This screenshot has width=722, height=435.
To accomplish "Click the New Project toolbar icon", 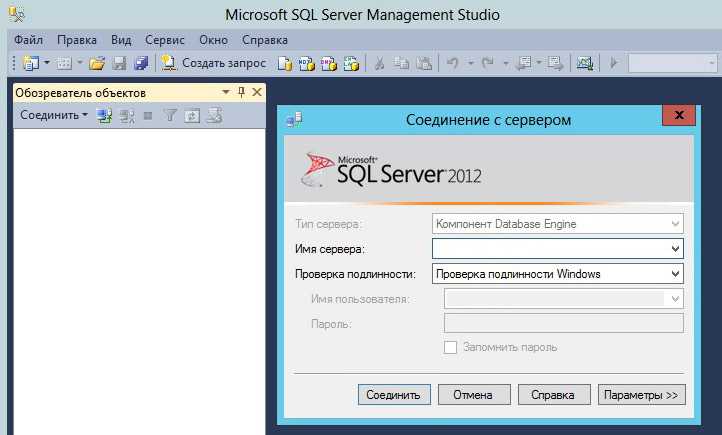I will click(31, 63).
